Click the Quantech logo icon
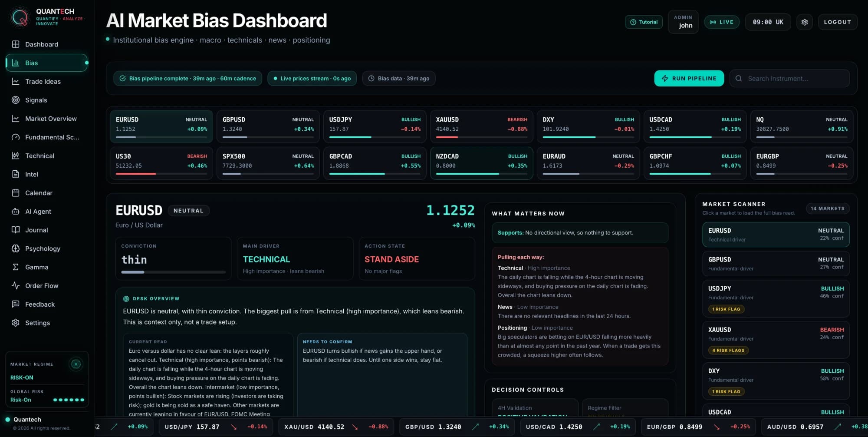Screen dimensions: 868x437 (20, 17)
